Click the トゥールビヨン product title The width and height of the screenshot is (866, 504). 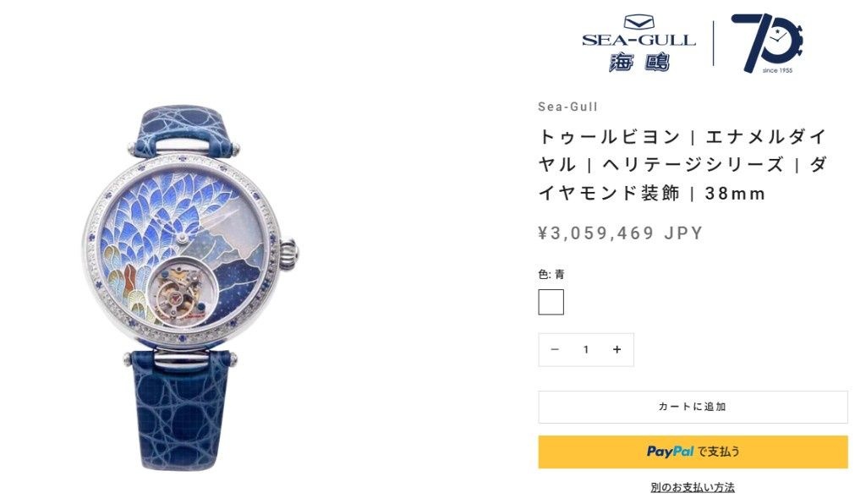click(682, 165)
